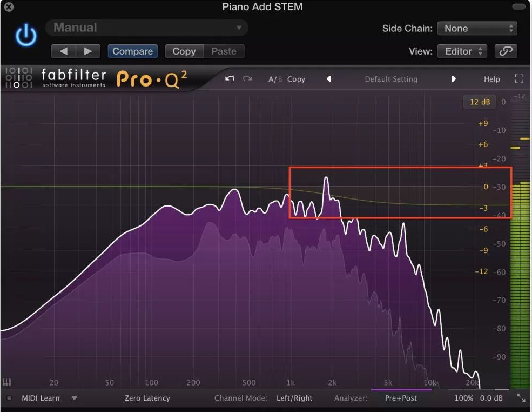
Task: Open the Default Setting preset menu
Action: [391, 79]
